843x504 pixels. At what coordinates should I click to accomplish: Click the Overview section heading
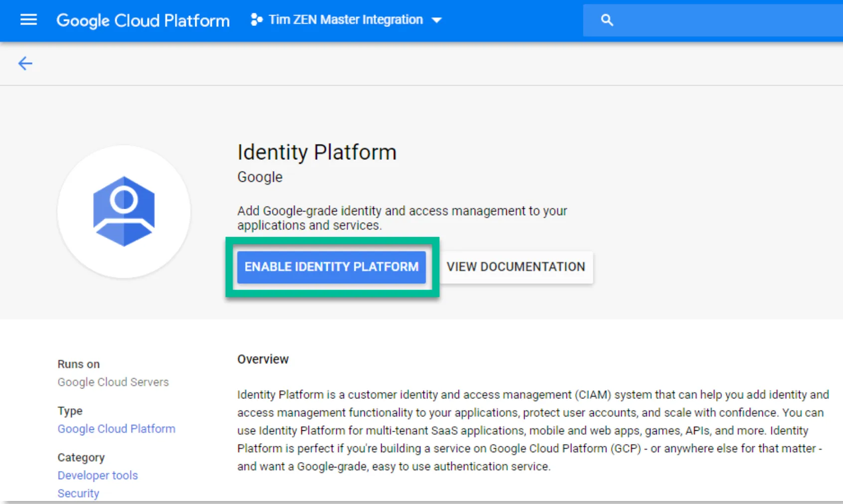click(x=263, y=359)
